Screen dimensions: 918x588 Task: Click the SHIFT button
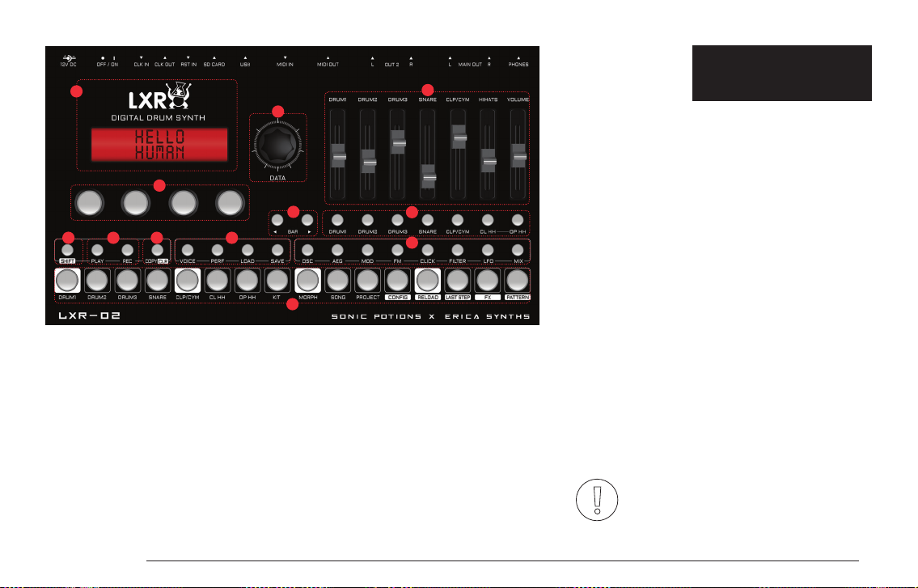click(67, 251)
